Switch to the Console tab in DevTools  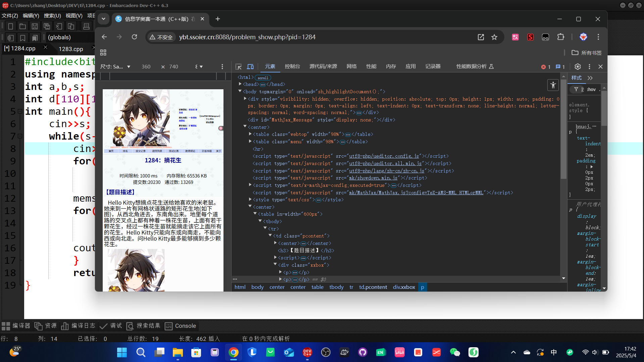[292, 66]
